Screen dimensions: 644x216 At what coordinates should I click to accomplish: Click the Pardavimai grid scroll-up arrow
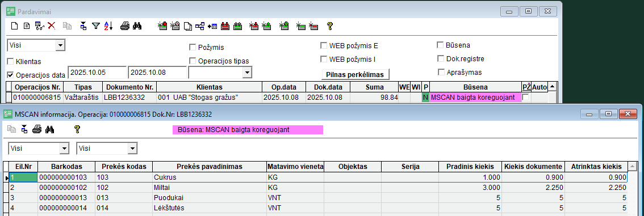click(x=553, y=87)
